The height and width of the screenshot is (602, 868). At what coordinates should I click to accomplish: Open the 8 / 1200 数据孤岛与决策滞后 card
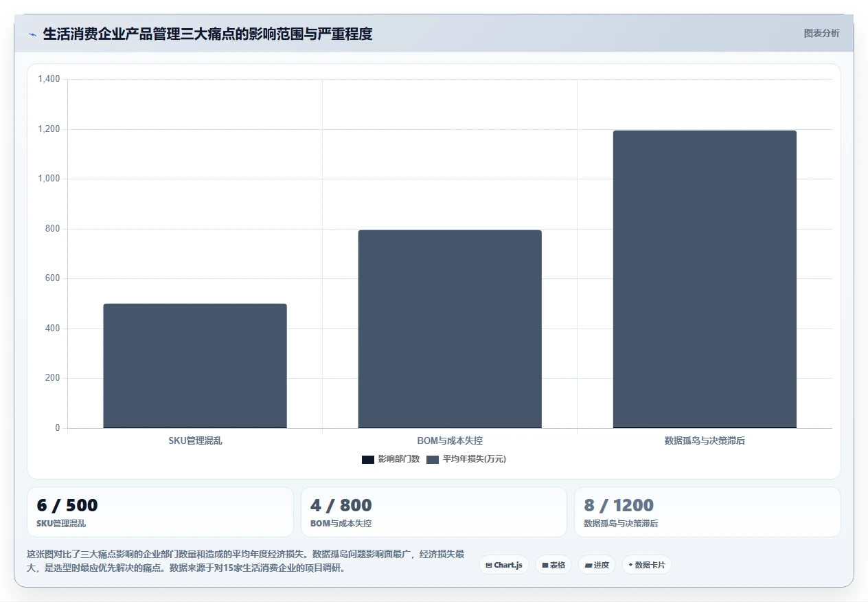707,512
